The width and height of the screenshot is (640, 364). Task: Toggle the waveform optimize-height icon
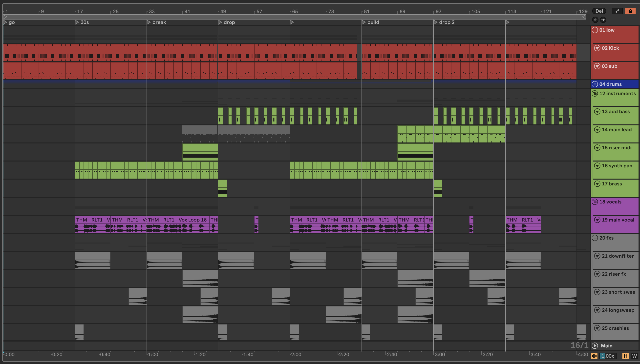594,356
